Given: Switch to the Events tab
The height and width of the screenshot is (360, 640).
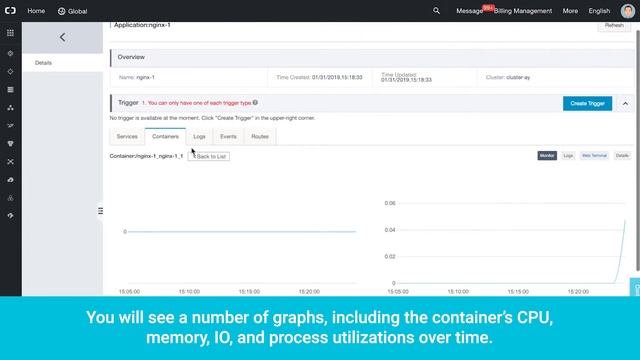Looking at the screenshot, I should pyautogui.click(x=228, y=136).
